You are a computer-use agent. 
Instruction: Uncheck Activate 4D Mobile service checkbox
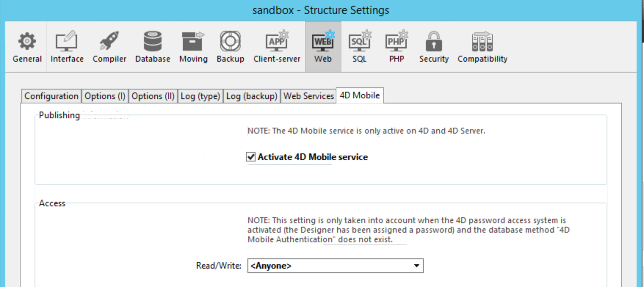[251, 157]
